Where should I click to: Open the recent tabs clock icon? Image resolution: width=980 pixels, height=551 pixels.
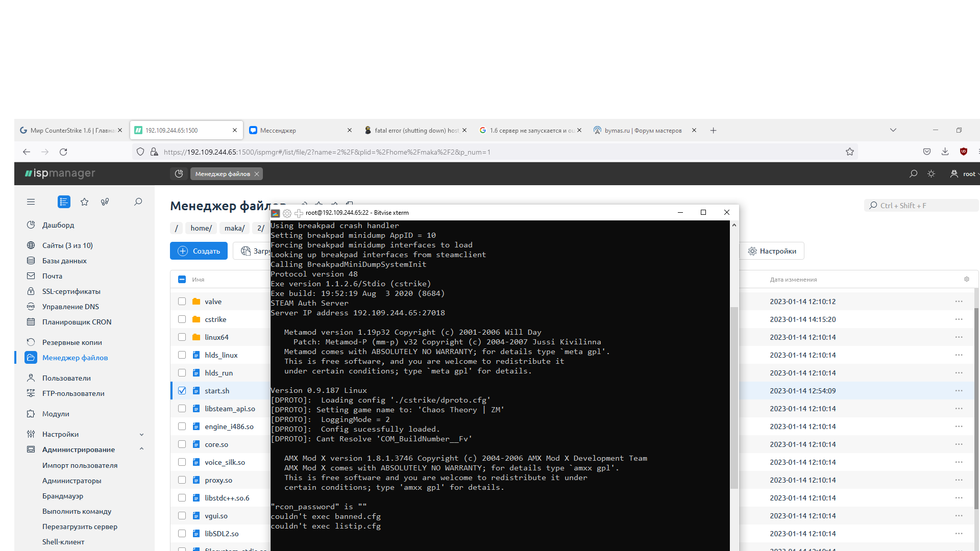click(x=179, y=174)
